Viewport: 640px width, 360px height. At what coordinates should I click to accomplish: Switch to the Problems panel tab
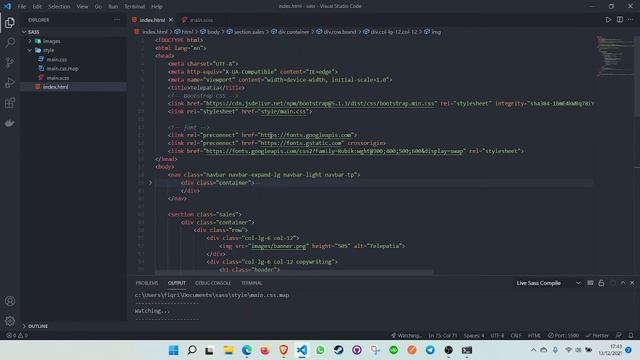pos(147,283)
